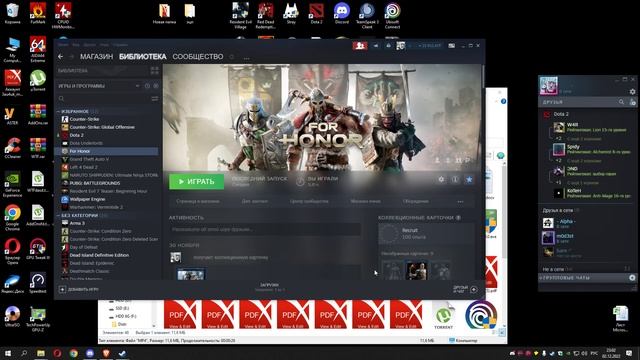Viewport: 640px width, 360px height.
Task: Open friends list settings gear
Action: (632, 92)
